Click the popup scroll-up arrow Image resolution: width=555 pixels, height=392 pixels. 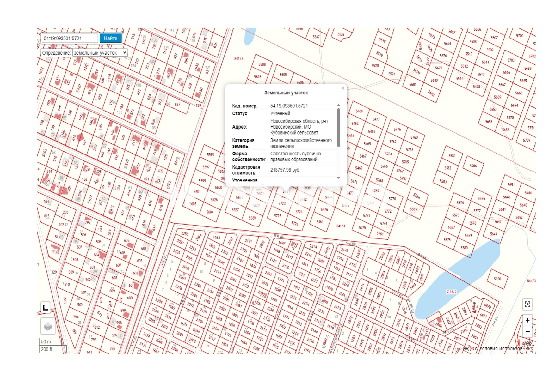[339, 105]
